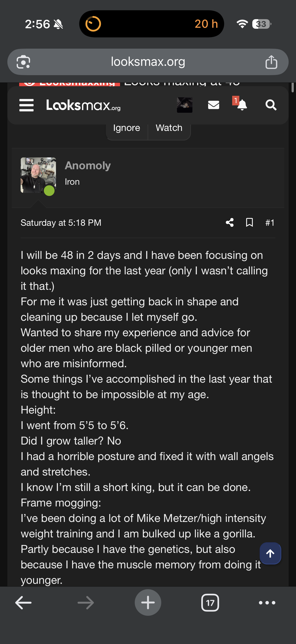This screenshot has width=296, height=644.
Task: Open the notifications bell alerts
Action: coord(242,105)
